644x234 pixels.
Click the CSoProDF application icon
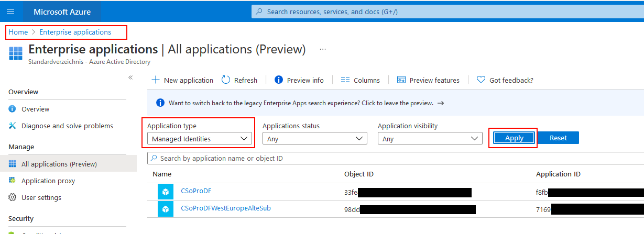(165, 192)
